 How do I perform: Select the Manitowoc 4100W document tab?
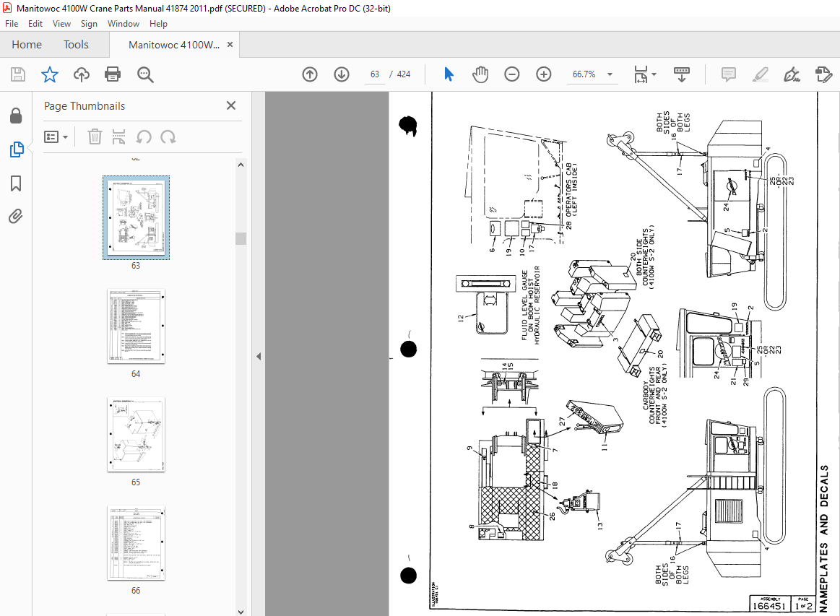tap(174, 45)
